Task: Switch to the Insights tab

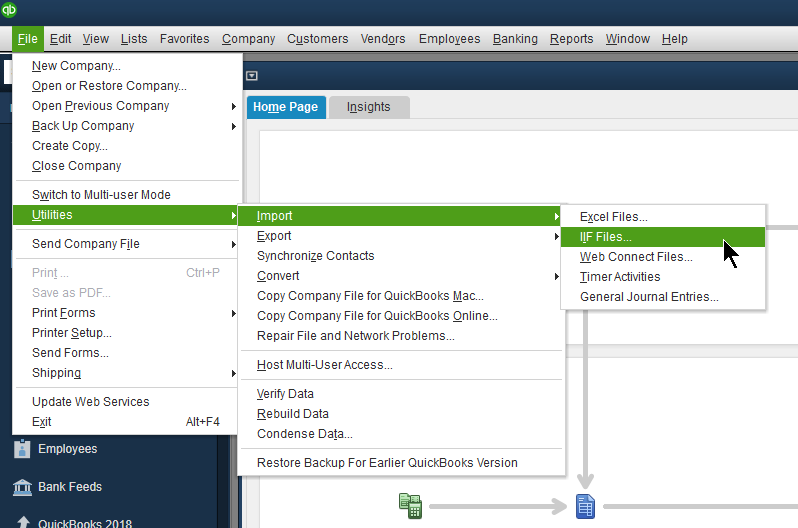Action: [368, 107]
